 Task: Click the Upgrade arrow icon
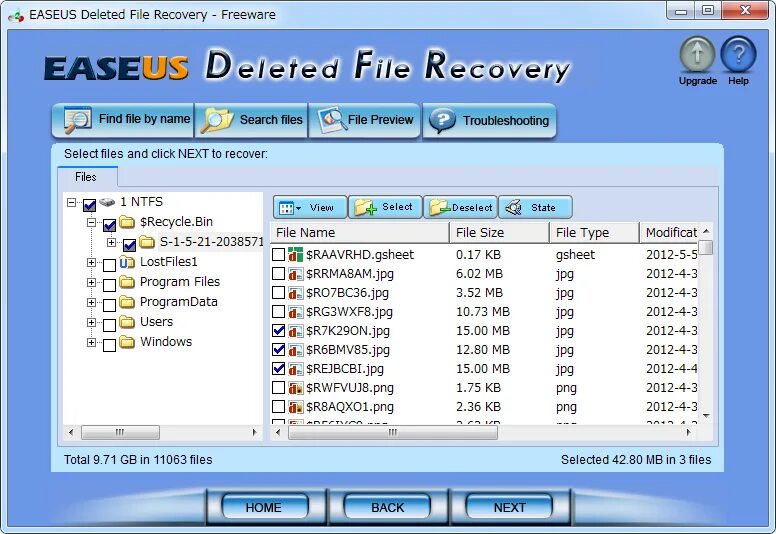pos(697,55)
